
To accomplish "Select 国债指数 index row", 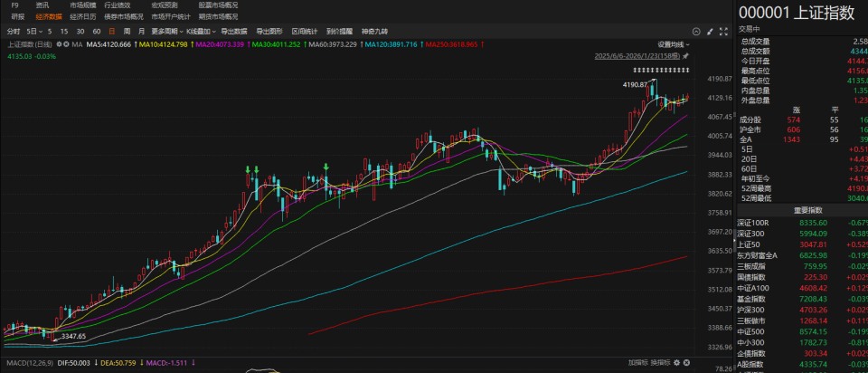I will pyautogui.click(x=802, y=277).
